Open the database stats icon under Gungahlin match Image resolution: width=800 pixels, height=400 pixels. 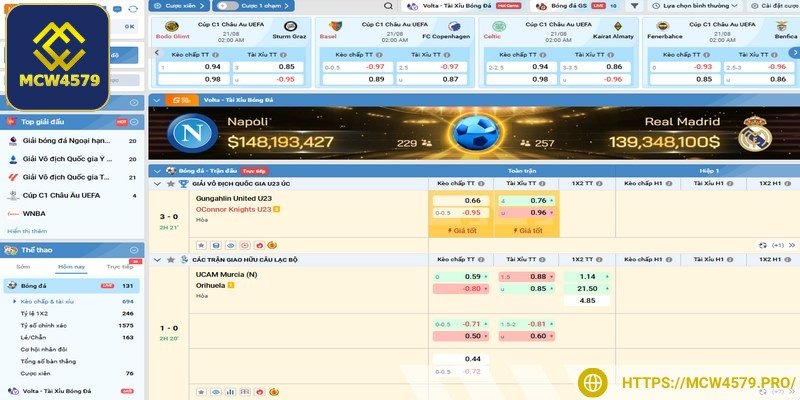(x=216, y=245)
